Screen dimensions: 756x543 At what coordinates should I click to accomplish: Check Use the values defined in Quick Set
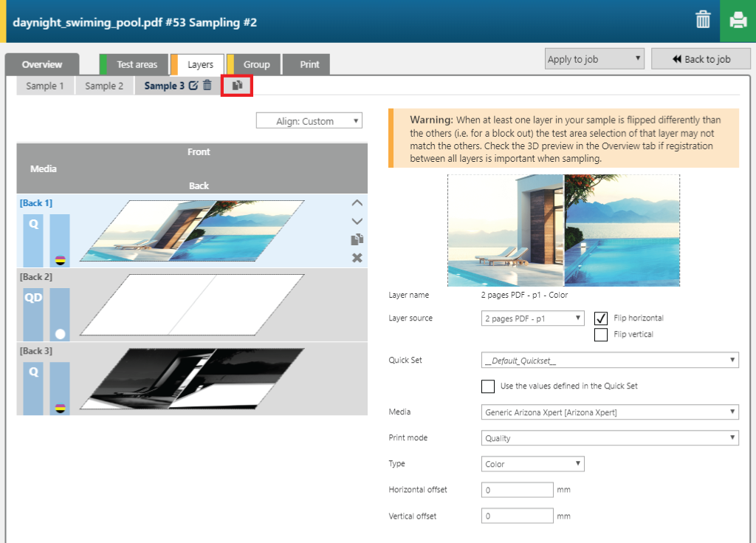pyautogui.click(x=488, y=386)
